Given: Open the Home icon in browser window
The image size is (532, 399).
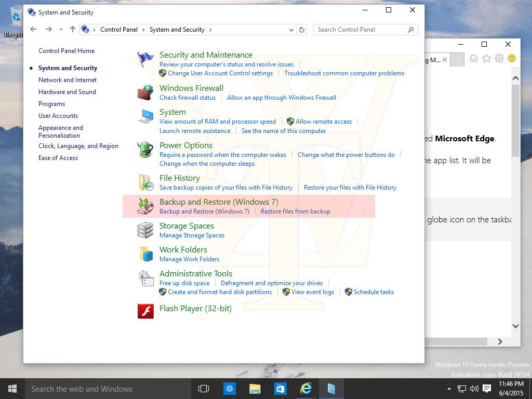Looking at the screenshot, I should pos(474,59).
